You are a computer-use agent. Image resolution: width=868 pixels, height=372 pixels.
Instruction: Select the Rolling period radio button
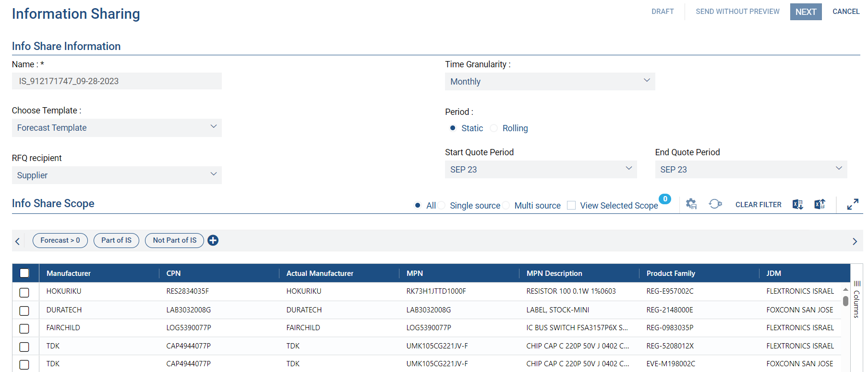click(x=494, y=128)
